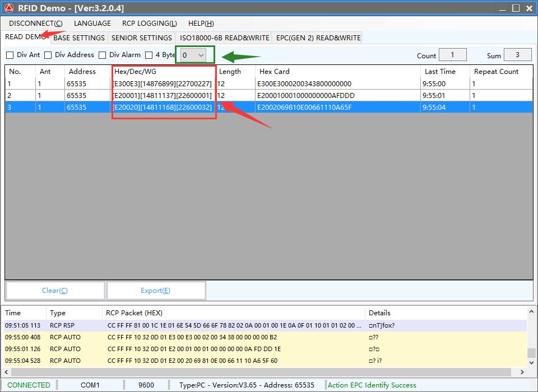538x392 pixels.
Task: Check the Div Alarm option
Action: coord(103,55)
